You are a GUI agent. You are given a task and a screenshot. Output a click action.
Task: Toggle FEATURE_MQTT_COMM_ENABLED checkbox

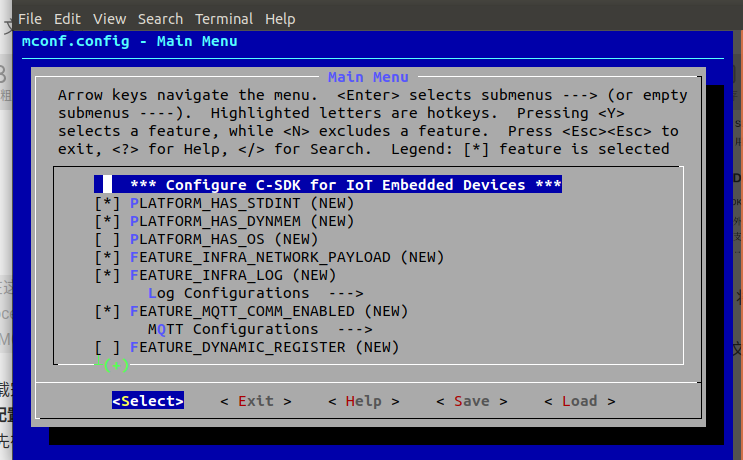pos(107,311)
